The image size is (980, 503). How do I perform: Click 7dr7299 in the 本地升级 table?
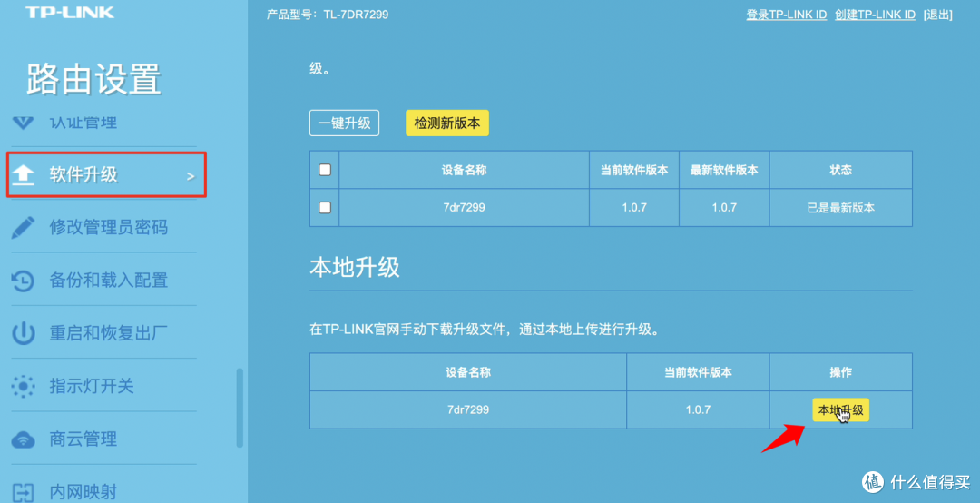[x=468, y=409]
